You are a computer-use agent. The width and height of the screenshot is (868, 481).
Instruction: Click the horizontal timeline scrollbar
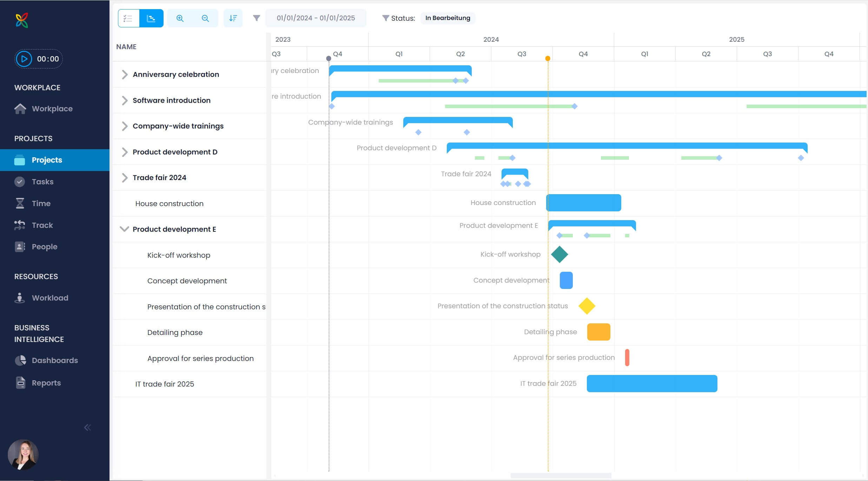coord(561,475)
